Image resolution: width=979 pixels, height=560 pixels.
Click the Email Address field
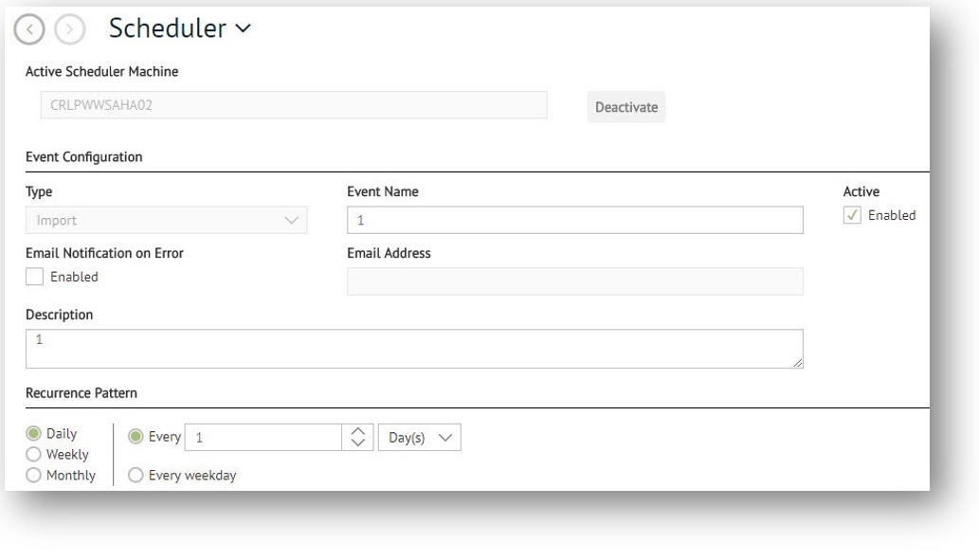tap(575, 281)
